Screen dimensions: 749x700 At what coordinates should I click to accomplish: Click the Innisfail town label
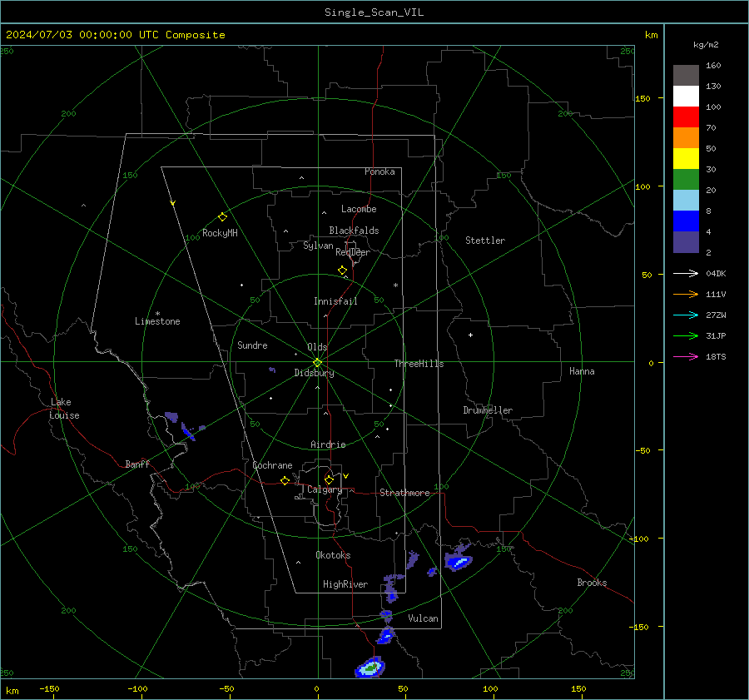pyautogui.click(x=335, y=301)
